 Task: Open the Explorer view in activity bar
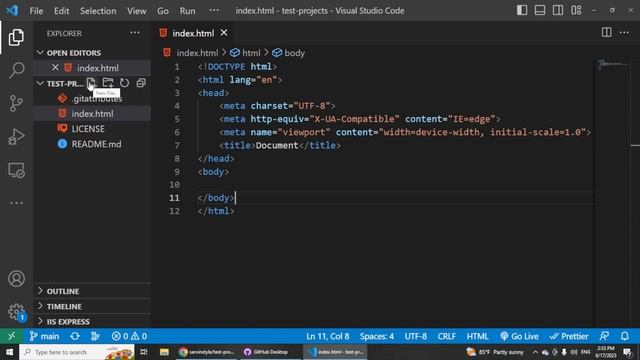coord(16,37)
